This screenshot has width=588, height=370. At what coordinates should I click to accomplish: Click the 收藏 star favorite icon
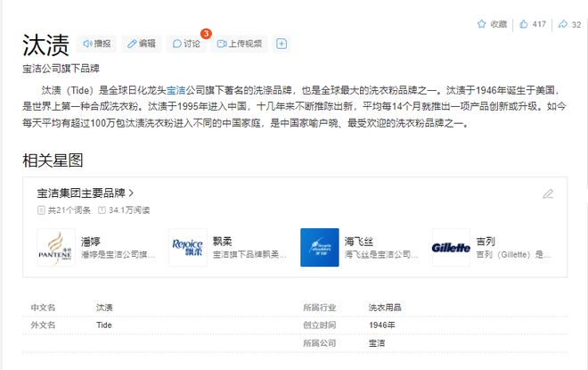481,24
